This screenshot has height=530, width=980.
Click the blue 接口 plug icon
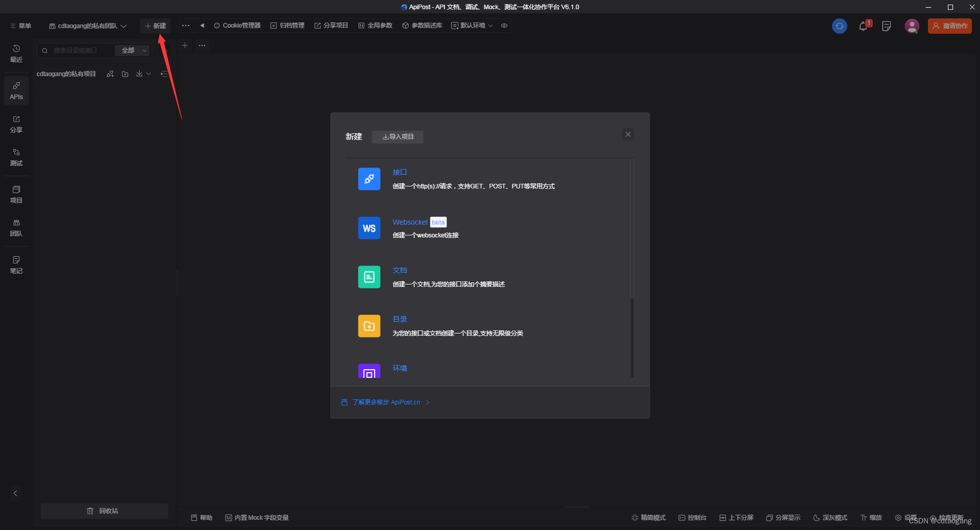tap(369, 179)
